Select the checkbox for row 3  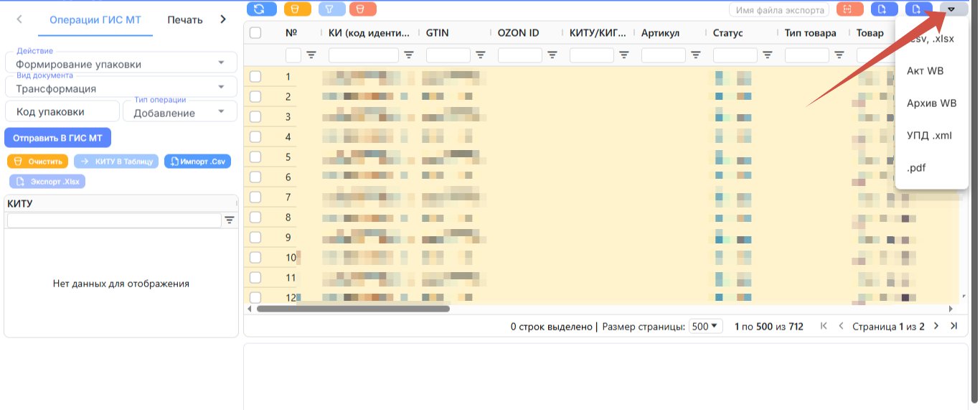[x=255, y=116]
